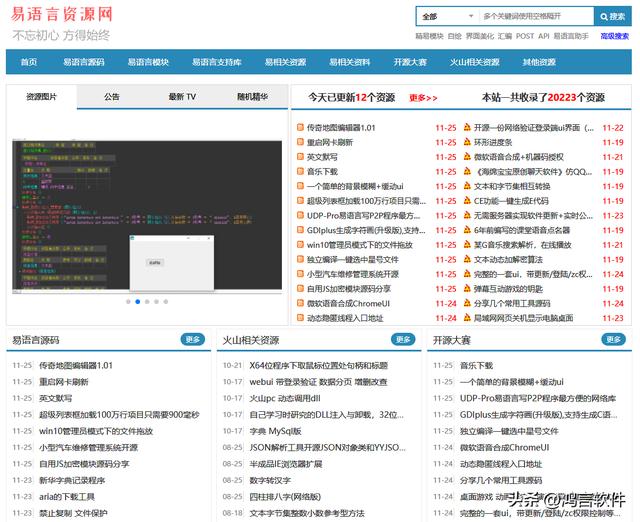Open the 首页 nav item
The width and height of the screenshot is (640, 522).
click(x=29, y=62)
